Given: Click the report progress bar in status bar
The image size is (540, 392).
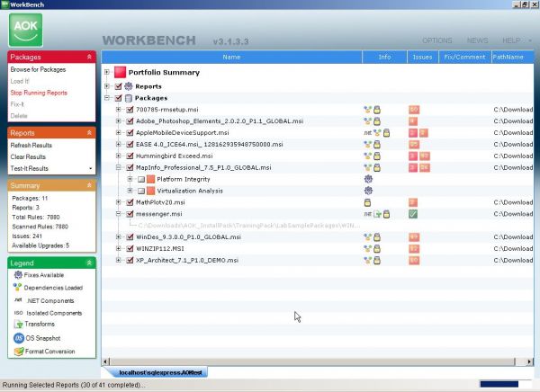Looking at the screenshot, I should pos(506,384).
